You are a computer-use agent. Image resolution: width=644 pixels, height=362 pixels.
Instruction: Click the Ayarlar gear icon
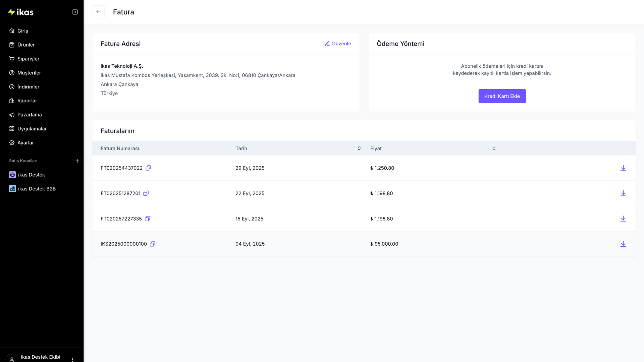tap(12, 143)
